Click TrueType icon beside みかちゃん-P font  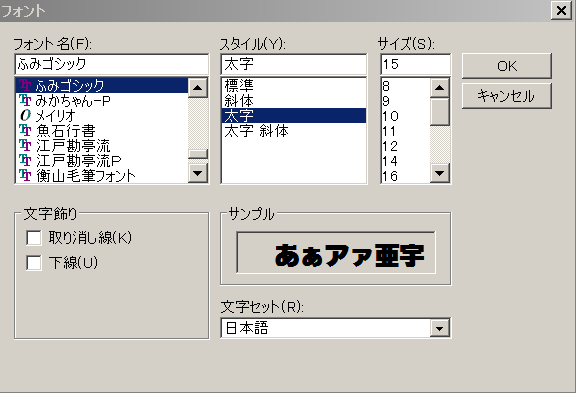click(25, 100)
